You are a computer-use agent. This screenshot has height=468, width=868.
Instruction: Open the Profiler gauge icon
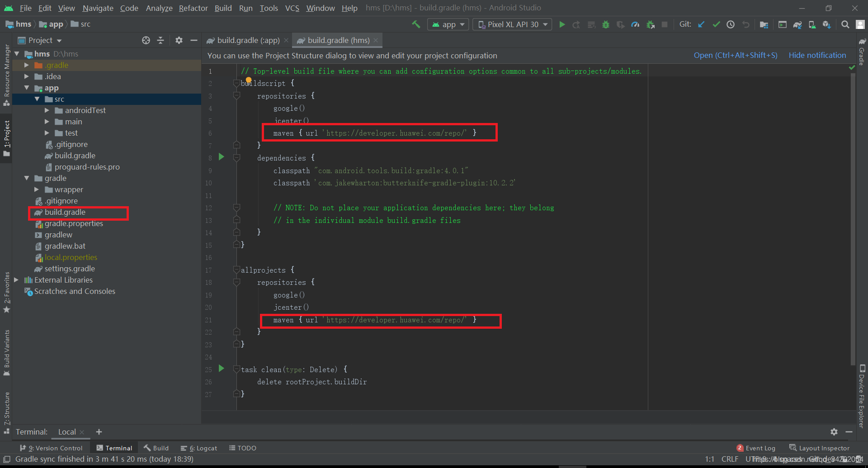click(x=635, y=24)
